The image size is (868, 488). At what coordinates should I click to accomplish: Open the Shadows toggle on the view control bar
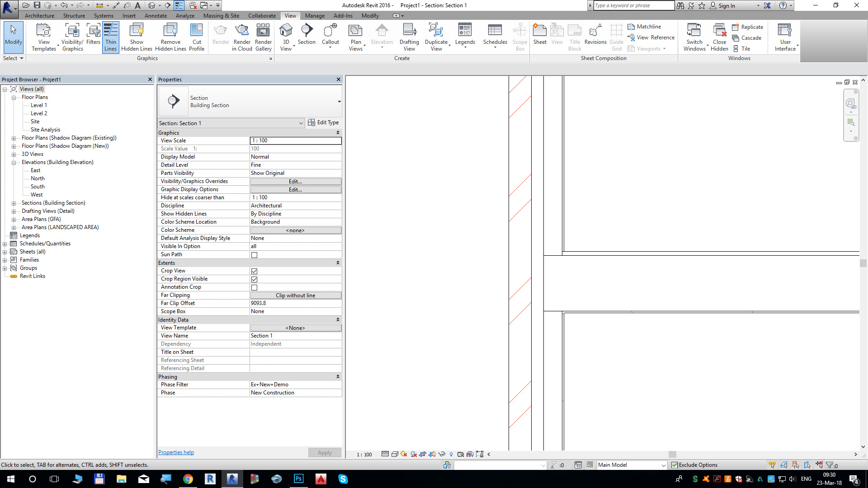(x=403, y=454)
